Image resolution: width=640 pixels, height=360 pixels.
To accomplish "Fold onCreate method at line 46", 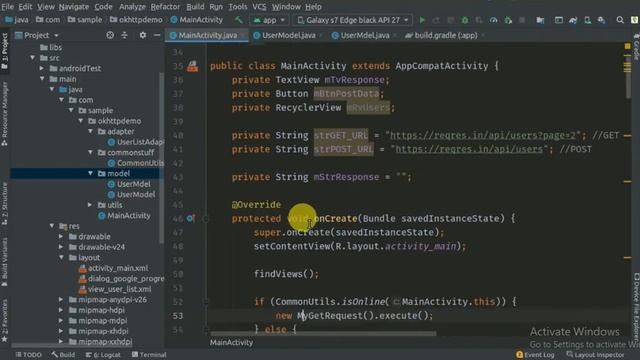I will (205, 219).
